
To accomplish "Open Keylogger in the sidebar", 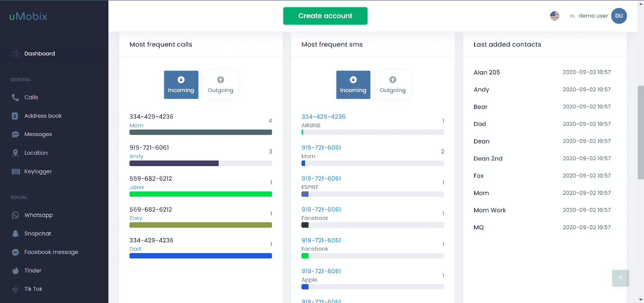I will point(38,172).
